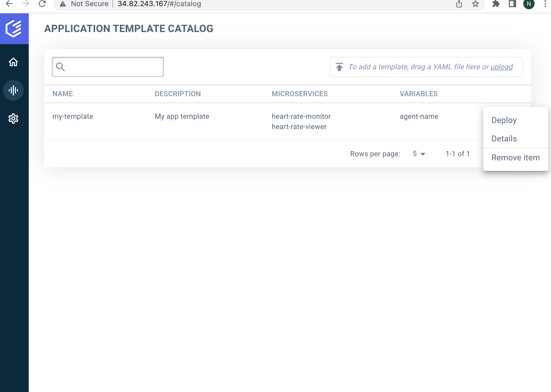The width and height of the screenshot is (551, 392).
Task: Click the profile avatar labeled N
Action: 529,4
